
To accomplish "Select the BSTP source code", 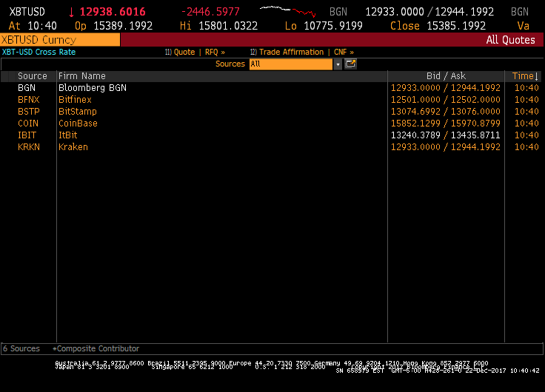I will [x=29, y=112].
